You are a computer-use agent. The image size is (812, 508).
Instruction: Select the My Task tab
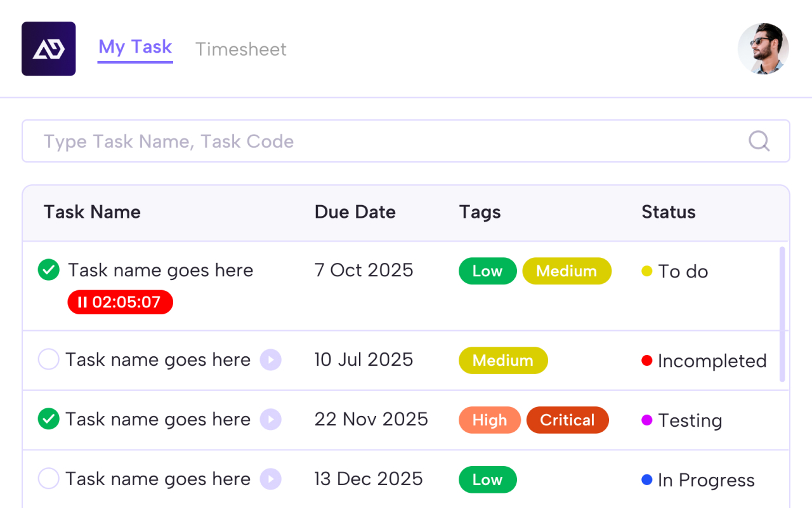pos(135,46)
